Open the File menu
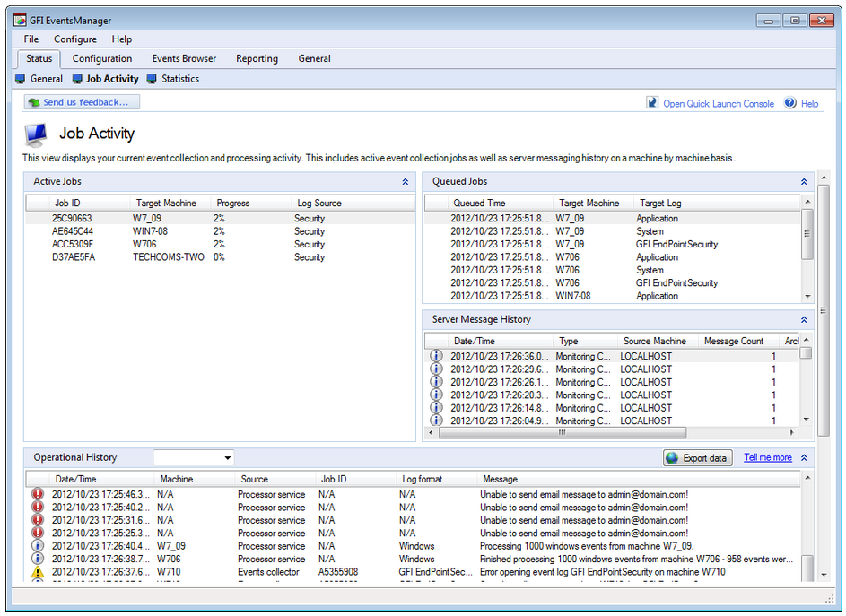This screenshot has height=616, width=846. (31, 39)
